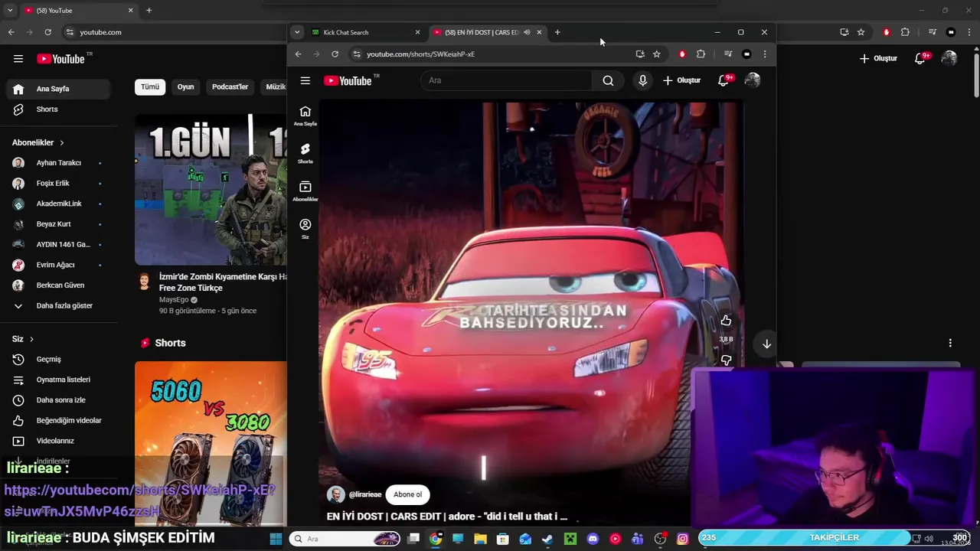Open Oluştur menu in front Shorts window
Image resolution: width=980 pixels, height=551 pixels.
(x=682, y=80)
